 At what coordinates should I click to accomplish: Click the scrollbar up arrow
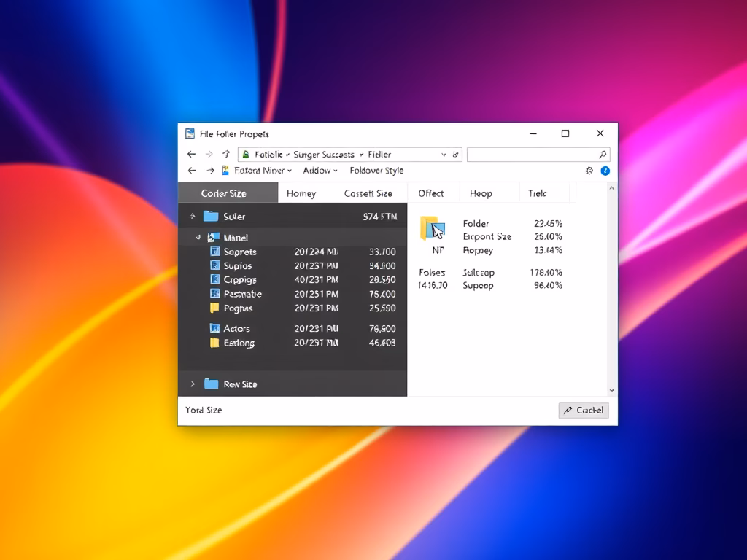point(612,188)
